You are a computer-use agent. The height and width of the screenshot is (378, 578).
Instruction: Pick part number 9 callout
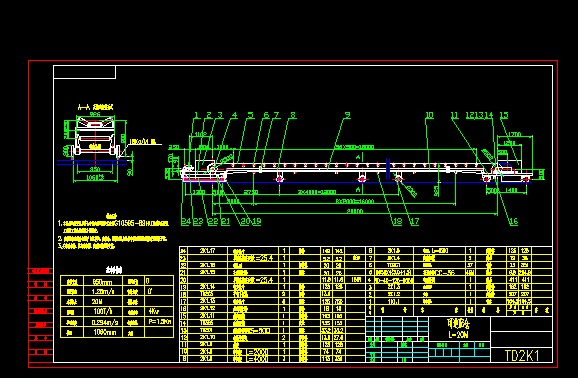[x=347, y=115]
